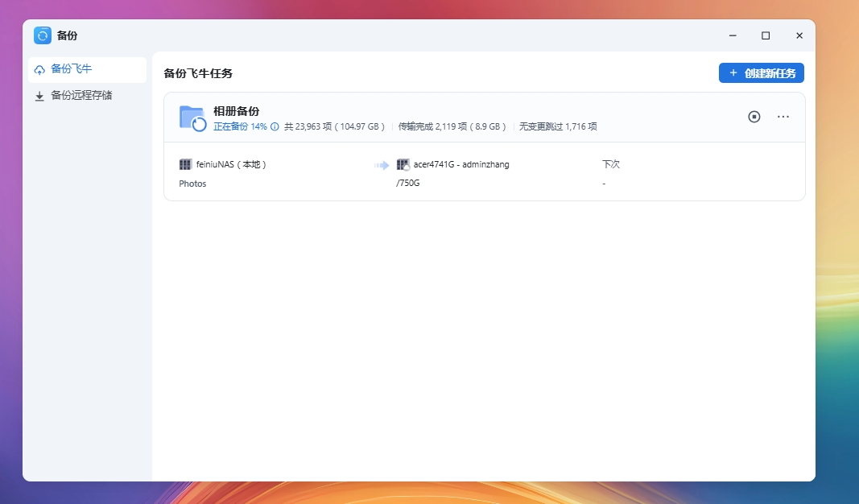Click the cloud upload icon beside 备份飞牛
This screenshot has width=859, height=504.
click(x=39, y=69)
